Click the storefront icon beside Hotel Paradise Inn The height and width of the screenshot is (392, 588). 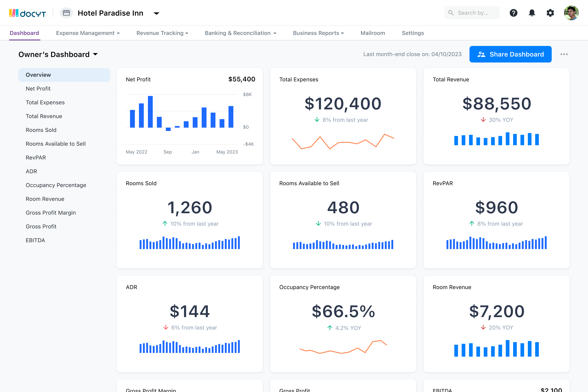(x=66, y=13)
